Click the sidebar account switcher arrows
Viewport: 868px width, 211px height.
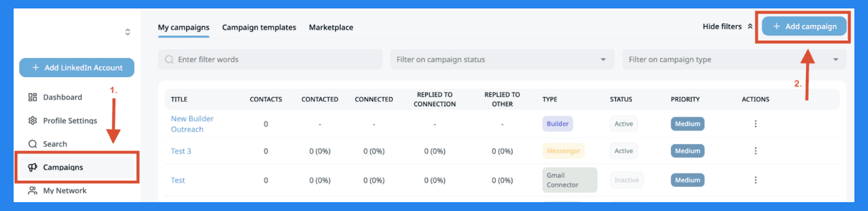127,32
